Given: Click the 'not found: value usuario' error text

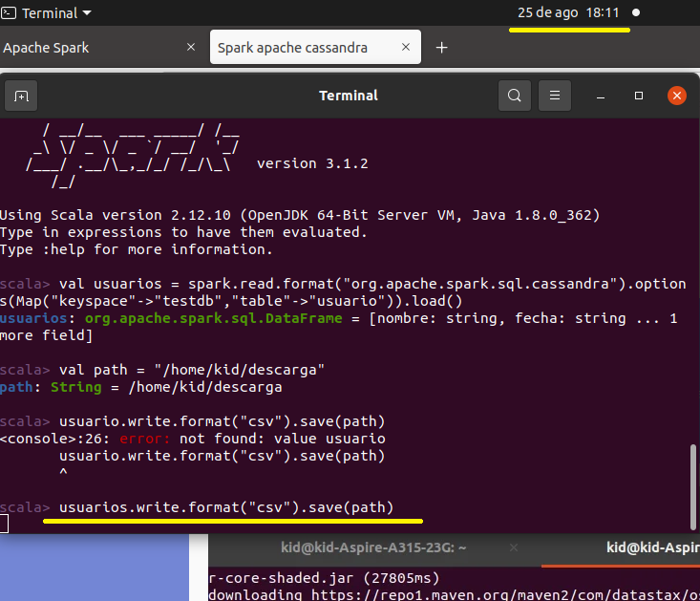Looking at the screenshot, I should coord(282,439).
